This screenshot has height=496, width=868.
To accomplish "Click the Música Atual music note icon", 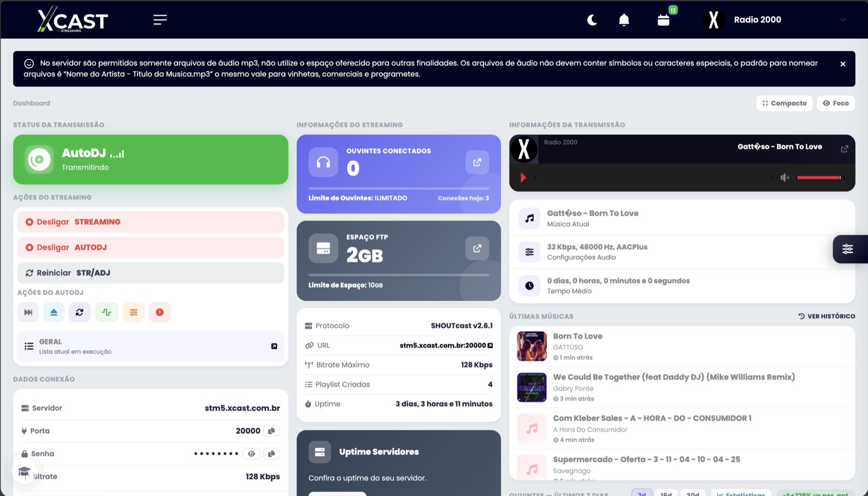I will coord(529,218).
